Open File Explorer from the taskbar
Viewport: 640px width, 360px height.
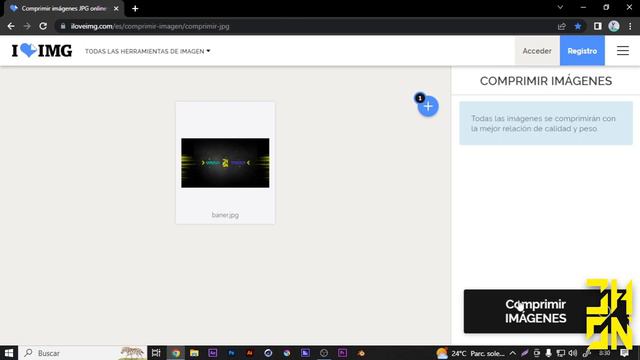[x=194, y=353]
